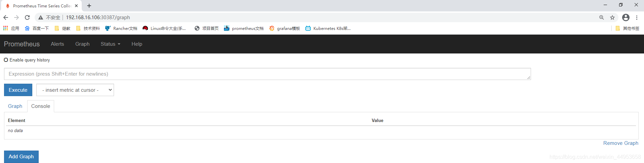Open the 继教 bookmark folder
The height and width of the screenshot is (163, 644).
(63, 28)
